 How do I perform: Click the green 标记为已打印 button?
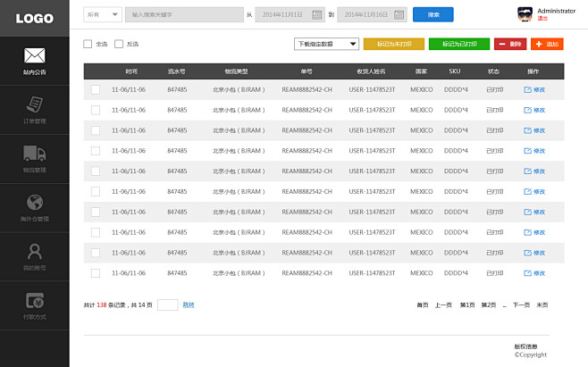tap(459, 44)
